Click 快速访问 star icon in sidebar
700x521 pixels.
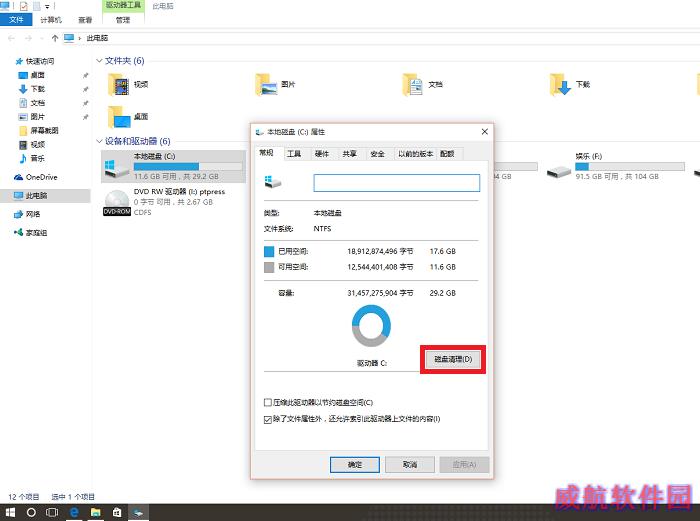click(19, 61)
